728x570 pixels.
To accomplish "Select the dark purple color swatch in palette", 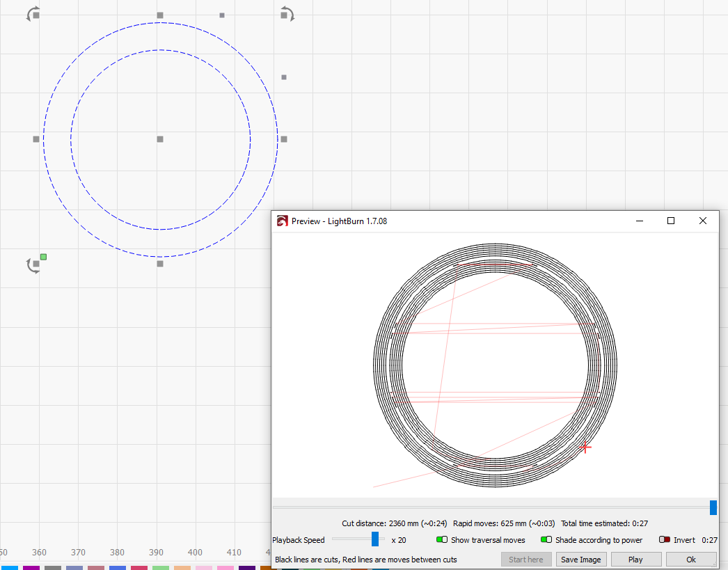I will (247, 568).
